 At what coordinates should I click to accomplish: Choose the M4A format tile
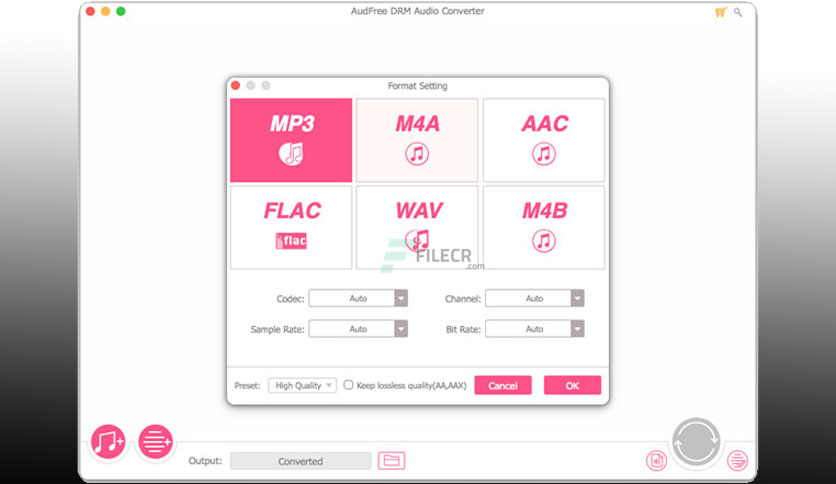pyautogui.click(x=417, y=140)
